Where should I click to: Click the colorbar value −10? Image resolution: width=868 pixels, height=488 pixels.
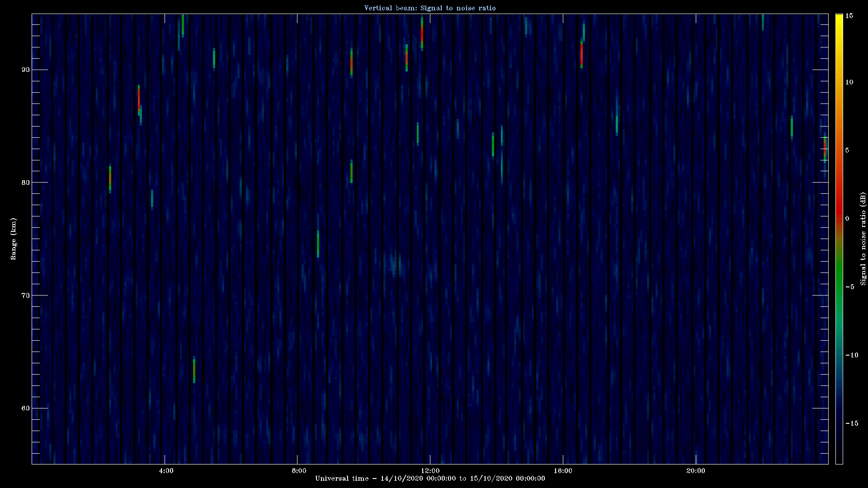pyautogui.click(x=851, y=355)
